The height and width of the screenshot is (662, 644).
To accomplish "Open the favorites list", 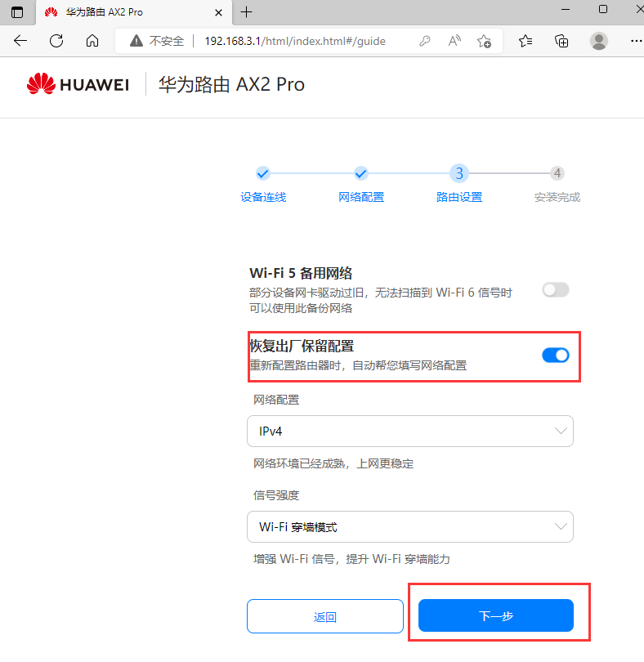I will tap(525, 41).
